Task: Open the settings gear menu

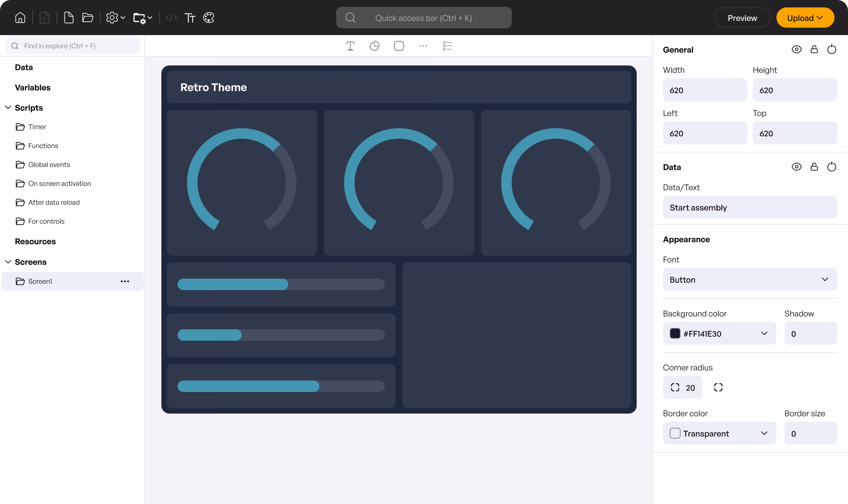Action: pos(115,18)
